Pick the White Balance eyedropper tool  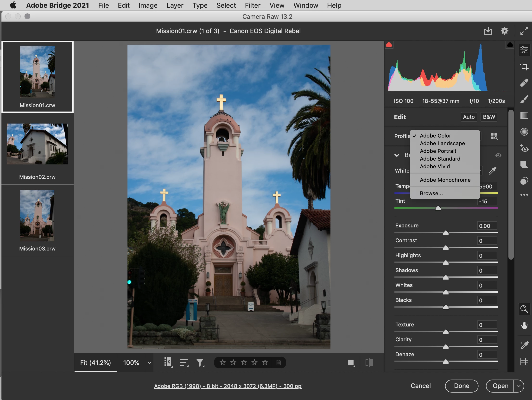(x=492, y=171)
